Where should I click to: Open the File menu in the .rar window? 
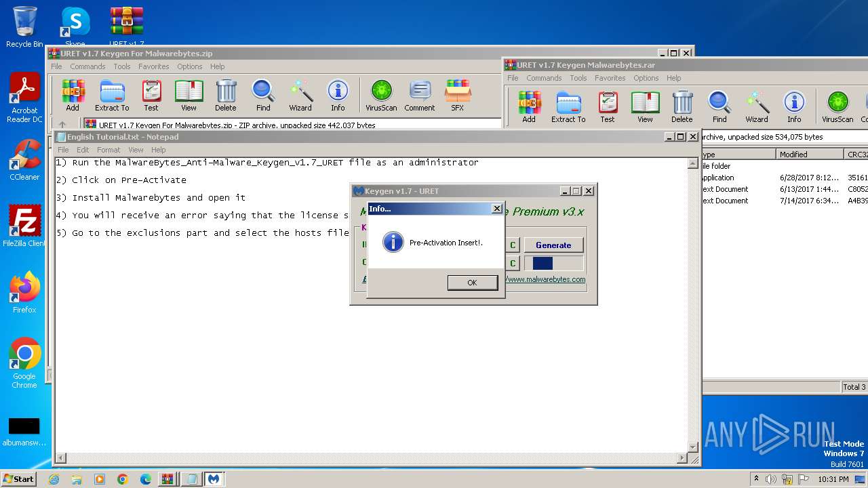pyautogui.click(x=513, y=78)
